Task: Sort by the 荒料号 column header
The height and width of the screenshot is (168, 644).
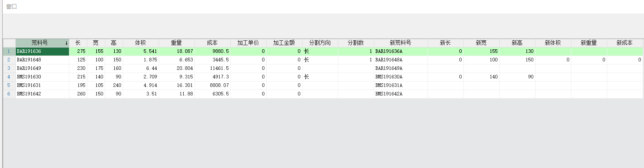Action: click(43, 43)
